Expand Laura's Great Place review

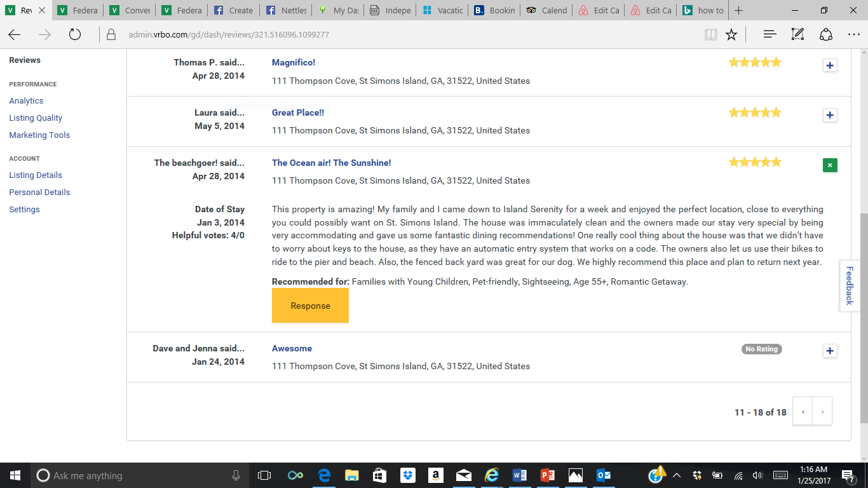[830, 115]
